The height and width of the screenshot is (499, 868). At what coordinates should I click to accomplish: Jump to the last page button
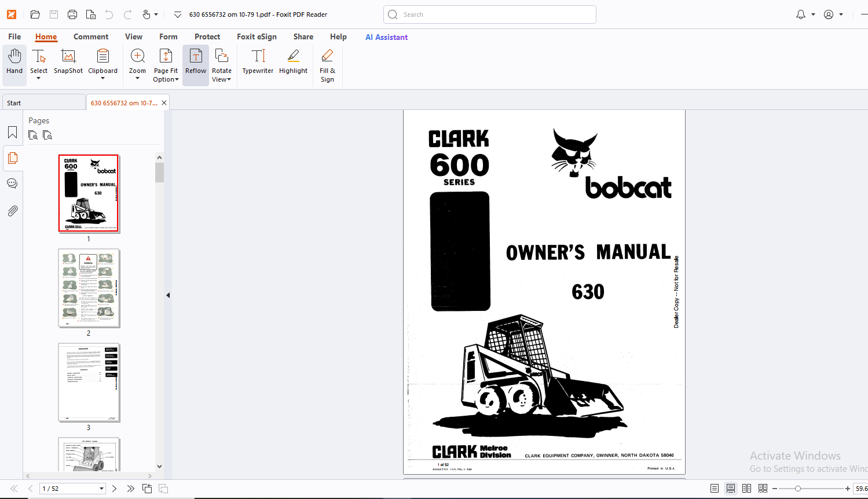pyautogui.click(x=130, y=489)
